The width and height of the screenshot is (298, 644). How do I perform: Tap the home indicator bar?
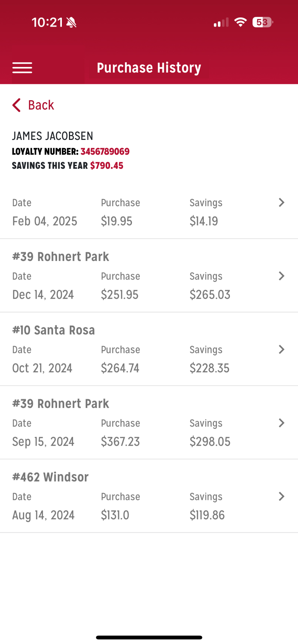tap(149, 637)
